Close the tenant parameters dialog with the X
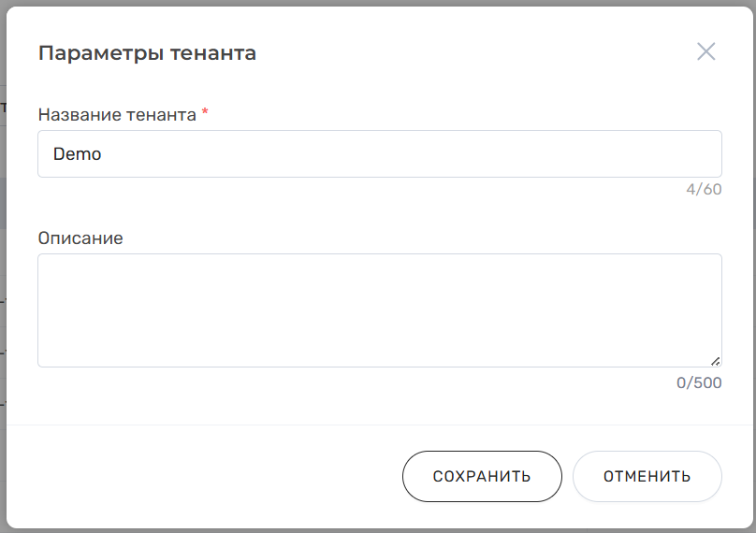Viewport: 756px width, 533px height. pyautogui.click(x=705, y=51)
